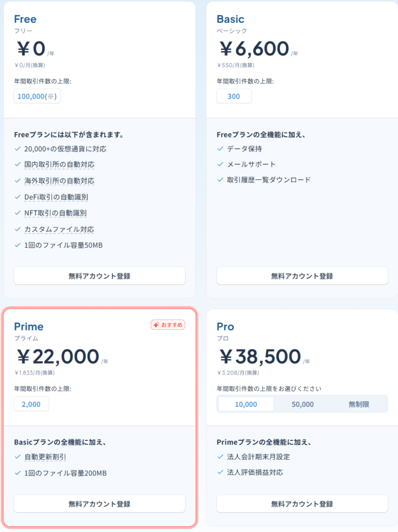Click the NFT取引の自動識別 underlined feature
Viewport: 398px width, 532px height.
55,213
